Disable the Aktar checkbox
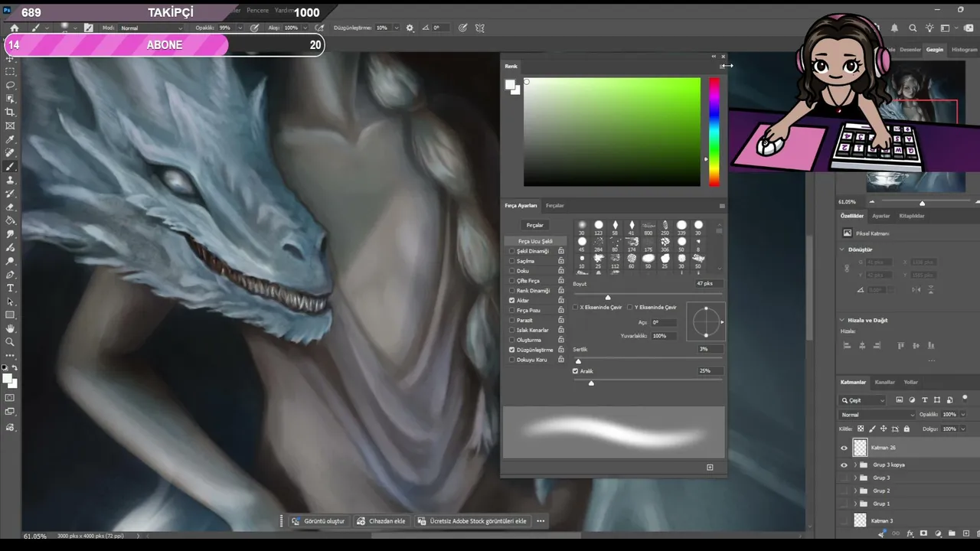The height and width of the screenshot is (551, 980). (512, 301)
